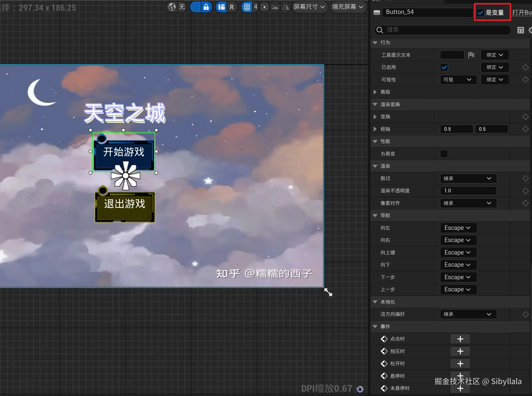532x396 pixels.
Task: Open the 流方向偏好 dropdown
Action: (x=468, y=314)
